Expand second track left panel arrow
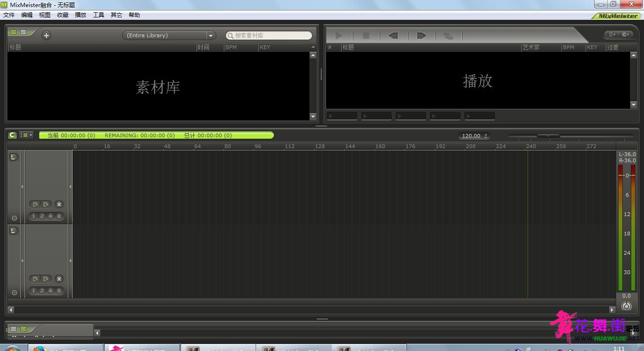The height and width of the screenshot is (351, 644). click(22, 260)
